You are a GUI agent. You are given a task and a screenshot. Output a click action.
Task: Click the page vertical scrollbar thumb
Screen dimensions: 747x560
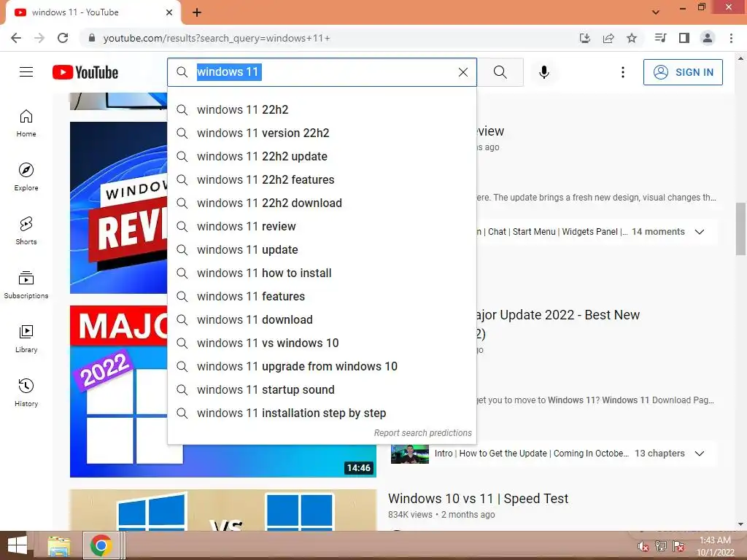pyautogui.click(x=740, y=230)
